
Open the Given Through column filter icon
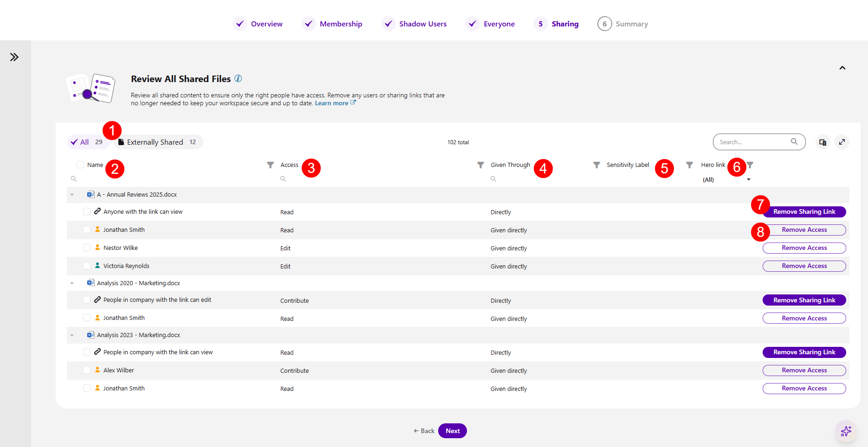click(596, 165)
